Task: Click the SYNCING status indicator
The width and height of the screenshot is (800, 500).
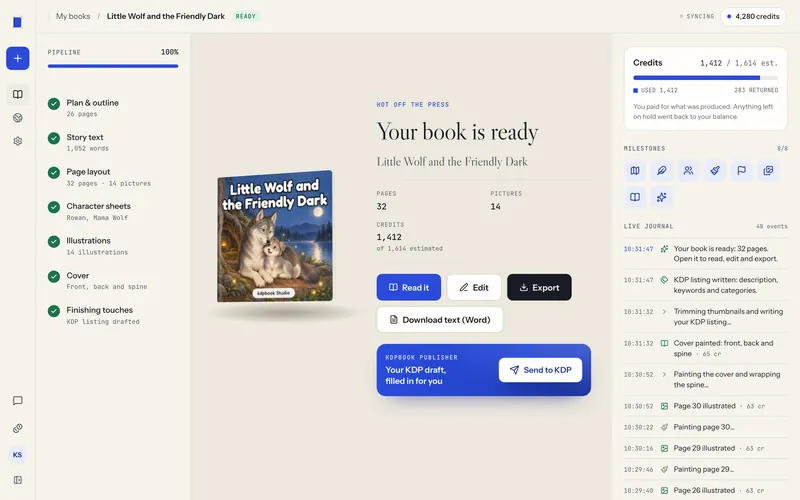Action: 697,16
